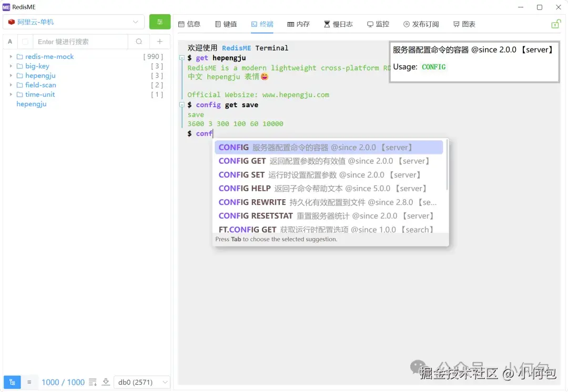The image size is (568, 392).
Task: Select the CONFIG RESETSTAT suggestion
Action: (x=329, y=216)
